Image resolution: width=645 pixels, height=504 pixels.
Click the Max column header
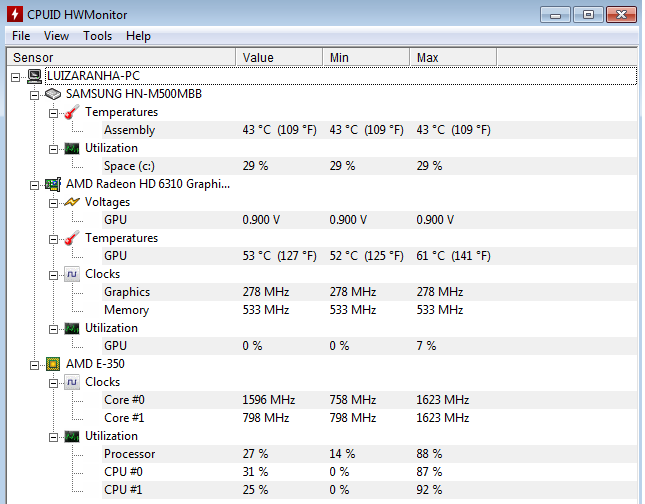453,57
